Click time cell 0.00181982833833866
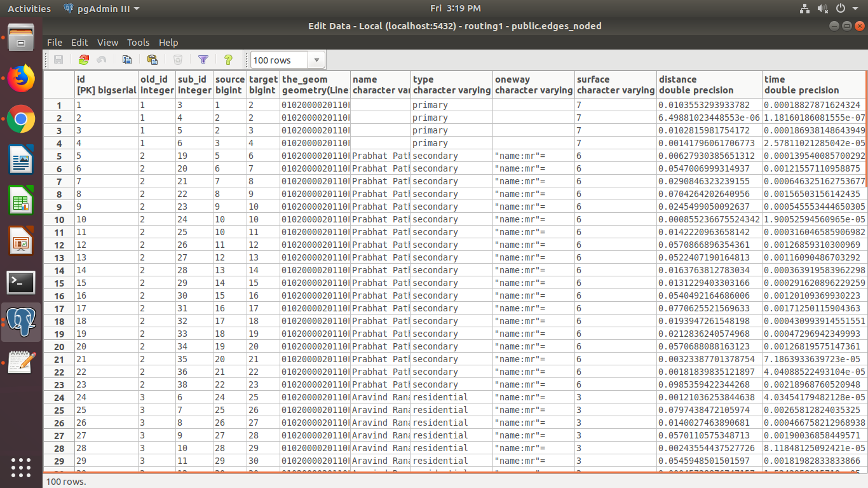The width and height of the screenshot is (868, 488). 815,461
